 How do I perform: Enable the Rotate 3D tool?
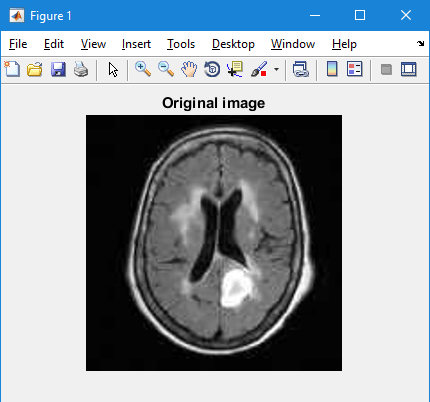pyautogui.click(x=212, y=69)
